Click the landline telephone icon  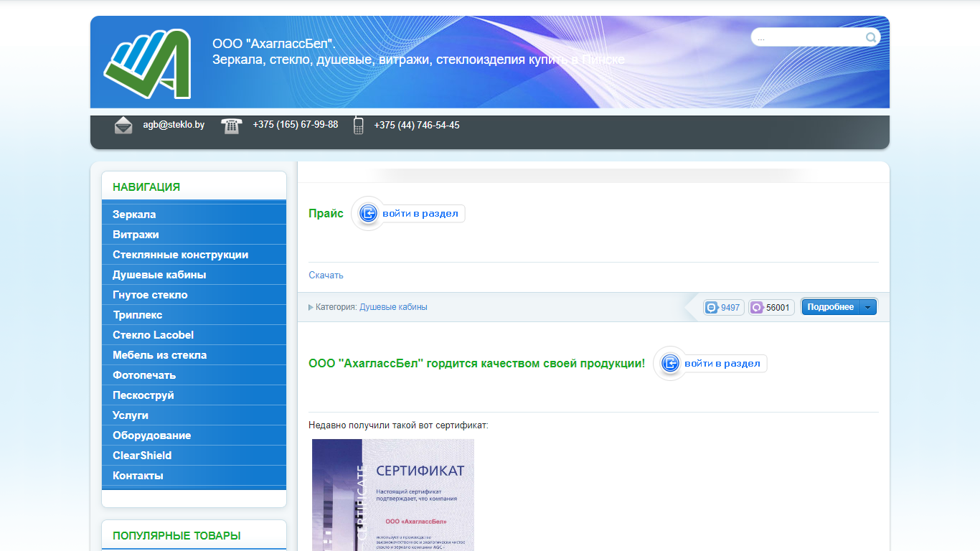pyautogui.click(x=232, y=126)
